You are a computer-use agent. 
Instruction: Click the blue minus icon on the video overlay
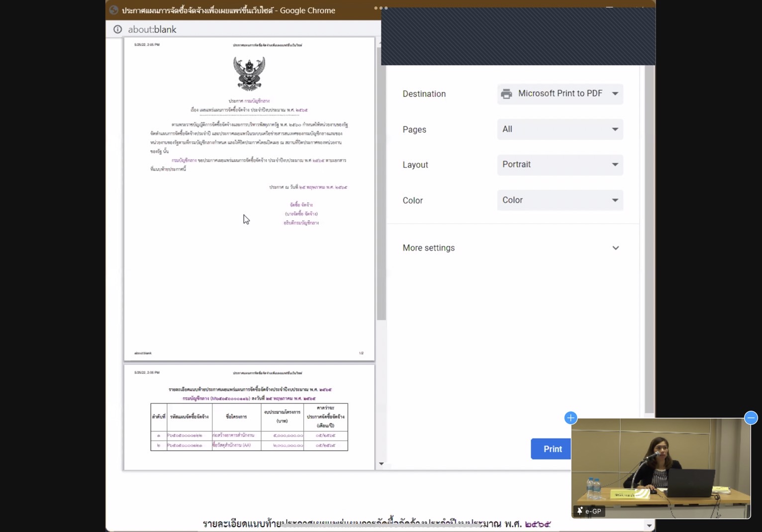[x=751, y=418]
